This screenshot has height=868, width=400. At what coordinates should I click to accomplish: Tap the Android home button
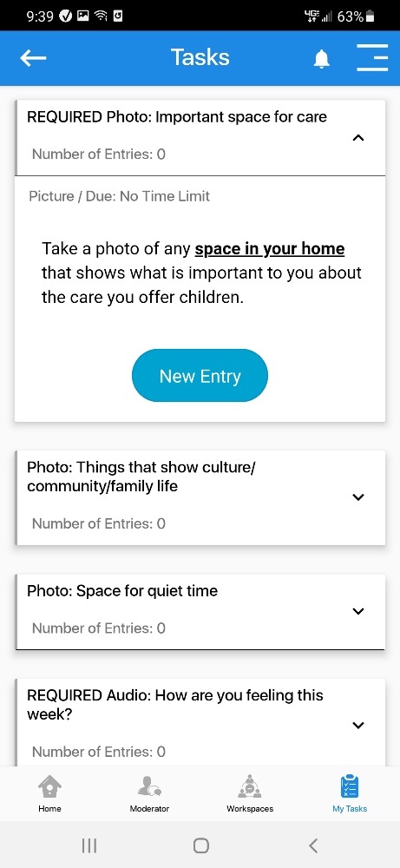point(200,845)
